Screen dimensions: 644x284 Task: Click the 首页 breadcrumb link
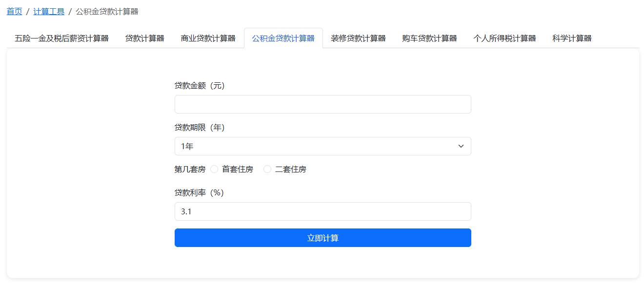[x=14, y=11]
